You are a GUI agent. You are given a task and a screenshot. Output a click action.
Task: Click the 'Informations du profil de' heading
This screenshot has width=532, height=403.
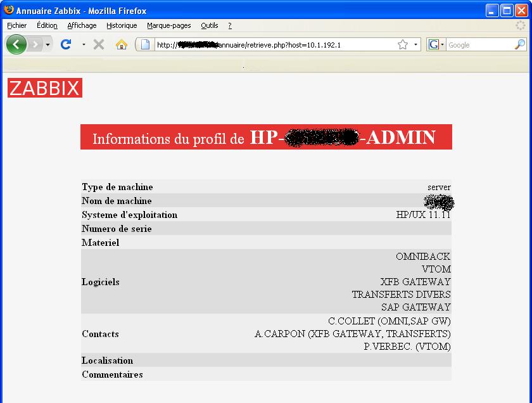pos(168,139)
